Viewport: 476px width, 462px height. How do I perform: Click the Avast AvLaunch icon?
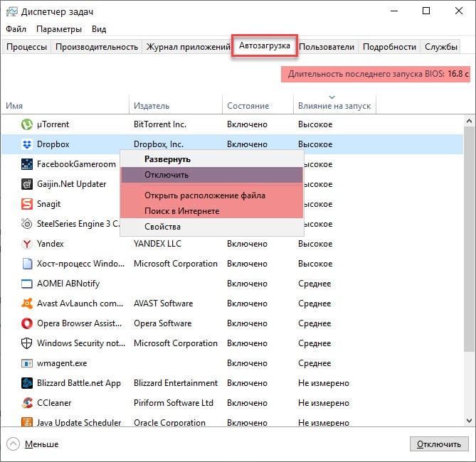click(27, 303)
